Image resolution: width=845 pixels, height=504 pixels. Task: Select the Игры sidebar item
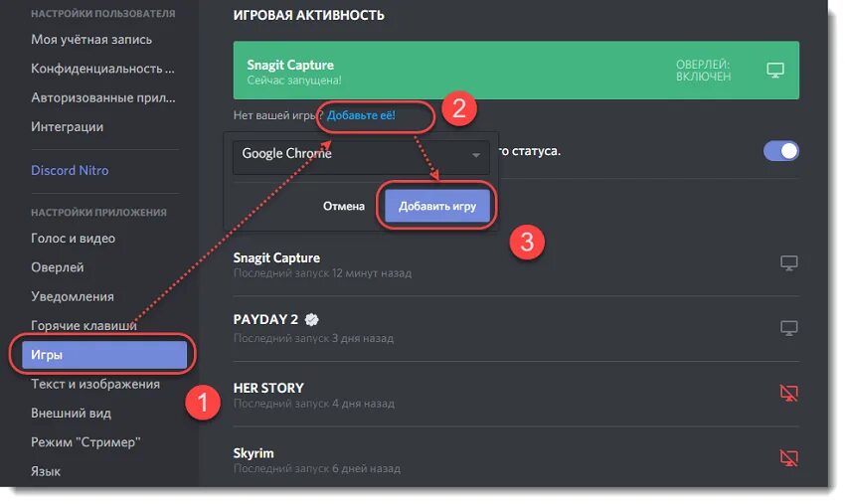(x=104, y=355)
